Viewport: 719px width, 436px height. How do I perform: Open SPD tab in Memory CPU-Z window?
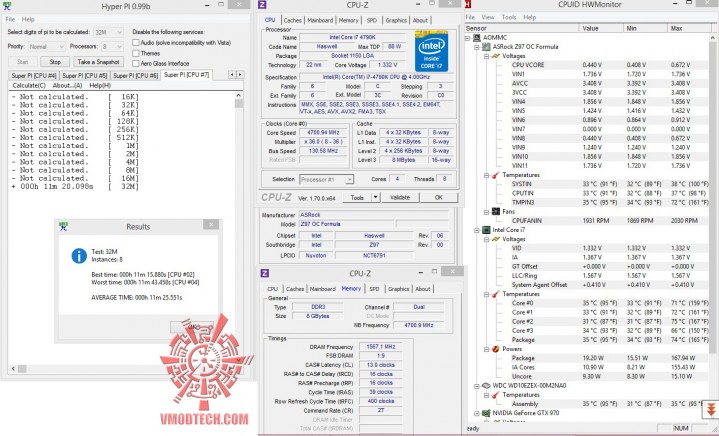point(375,289)
